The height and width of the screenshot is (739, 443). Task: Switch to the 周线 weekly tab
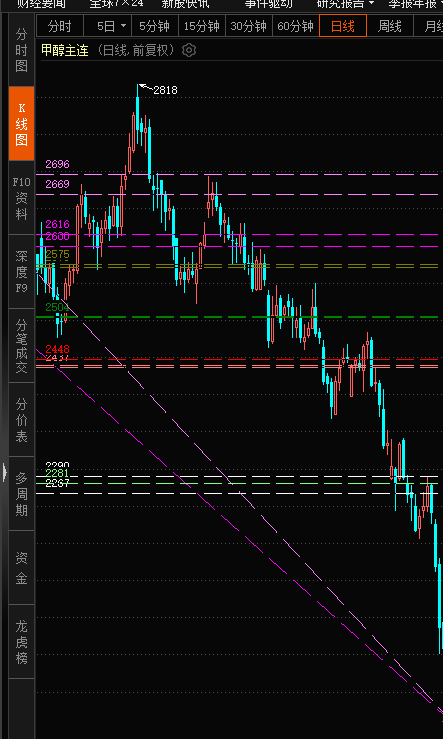coord(389,26)
